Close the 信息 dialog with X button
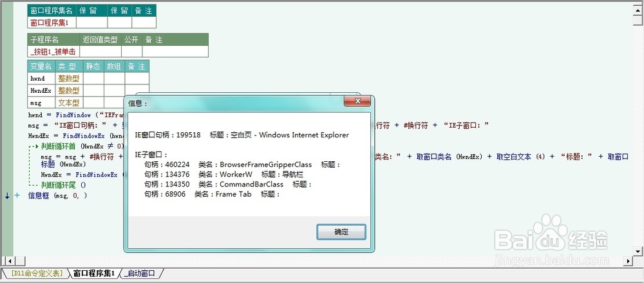Screen dimensions: 644x283 [357, 101]
